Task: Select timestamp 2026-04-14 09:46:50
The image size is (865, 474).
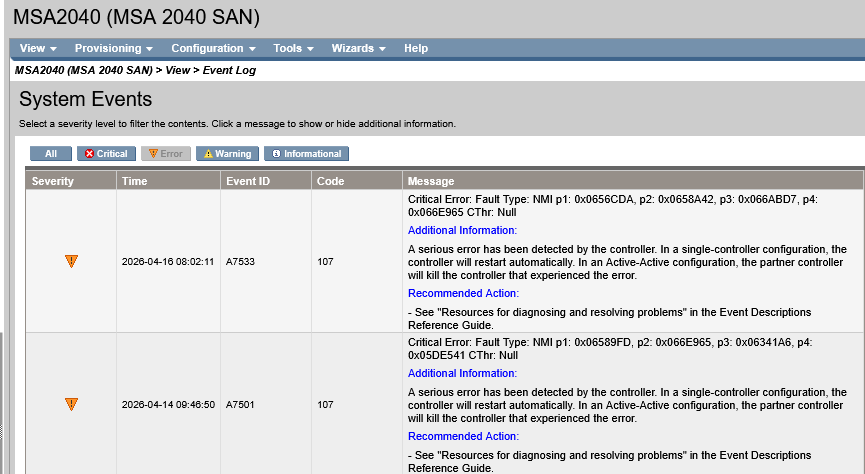Action: tap(168, 404)
